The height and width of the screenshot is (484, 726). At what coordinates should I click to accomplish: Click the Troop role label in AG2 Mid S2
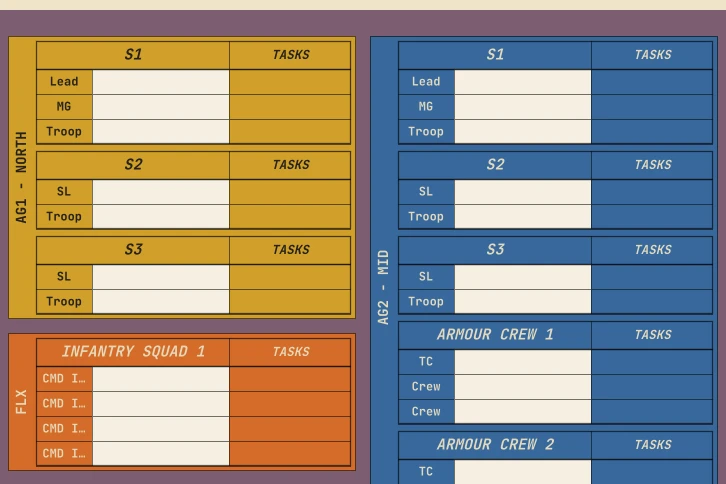pyautogui.click(x=426, y=216)
